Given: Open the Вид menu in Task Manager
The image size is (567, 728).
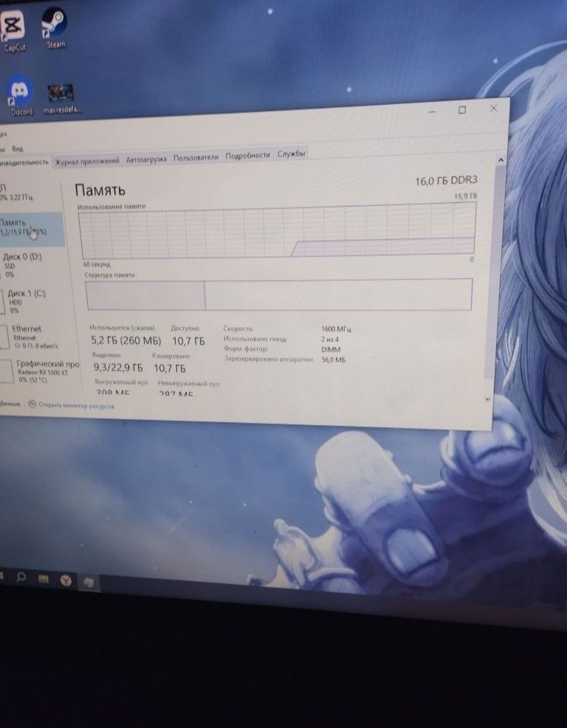Looking at the screenshot, I should pyautogui.click(x=17, y=149).
